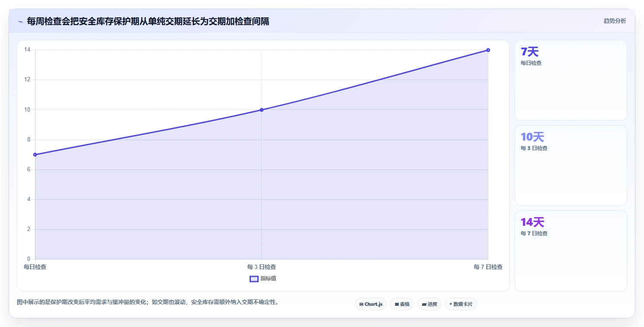Open the 14天 data card
Screen dimensions: 644x327
[x=570, y=250]
